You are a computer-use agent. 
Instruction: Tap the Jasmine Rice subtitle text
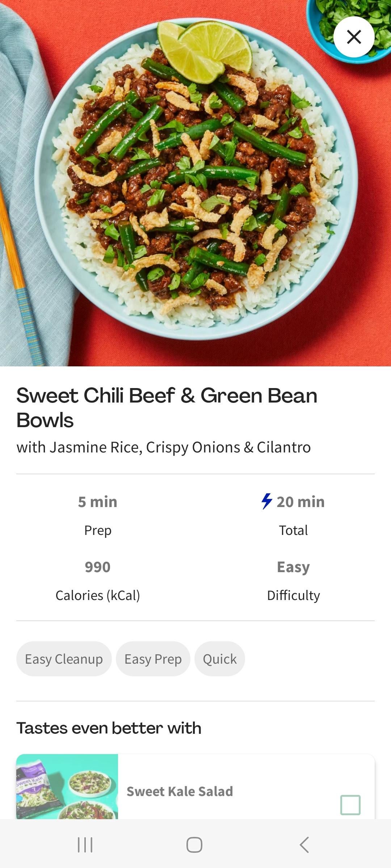tap(164, 447)
